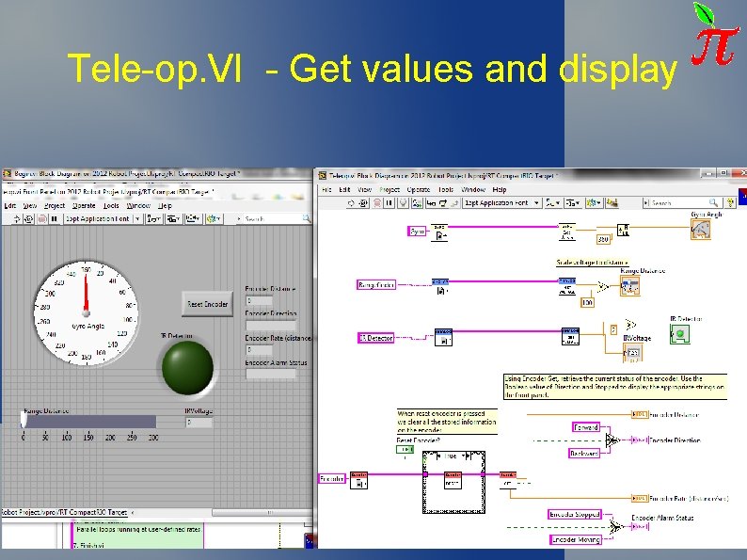Click the IR Detector boolean indicator terminal
Image resolution: width=747 pixels, height=560 pixels.
[x=679, y=333]
